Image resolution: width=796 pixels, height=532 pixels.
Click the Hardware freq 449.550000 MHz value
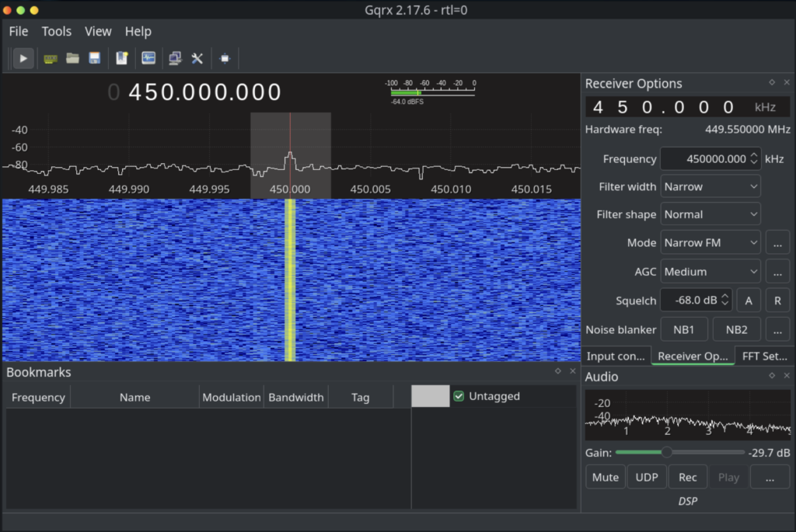pos(747,130)
